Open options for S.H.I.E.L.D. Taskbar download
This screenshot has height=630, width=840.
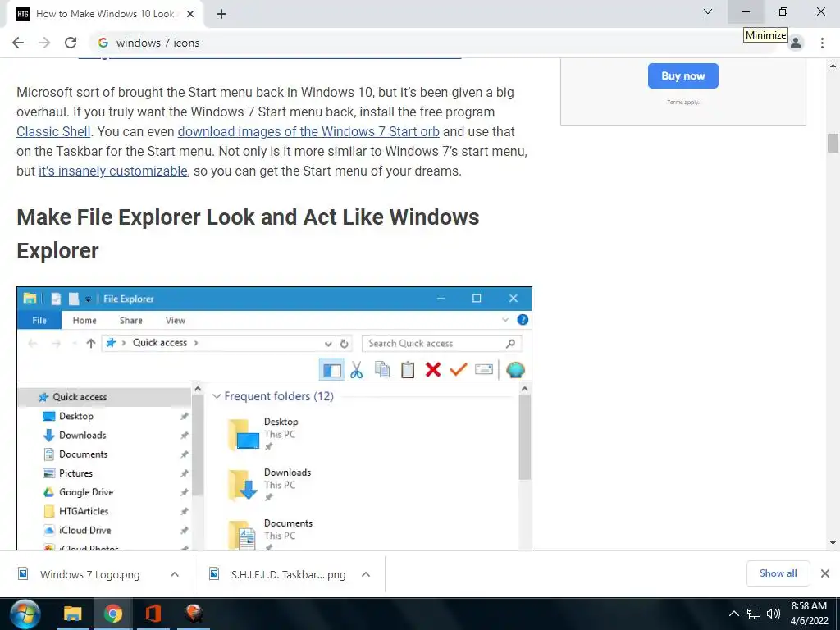(366, 574)
